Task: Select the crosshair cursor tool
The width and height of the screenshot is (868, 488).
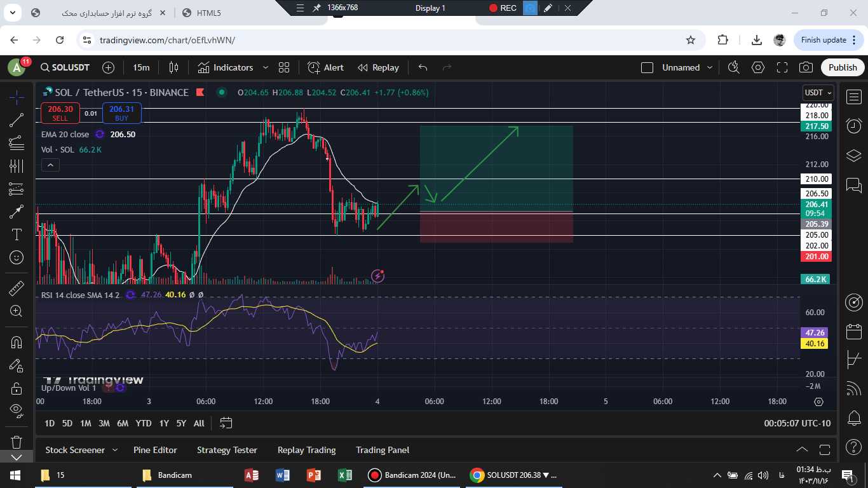Action: (x=17, y=97)
